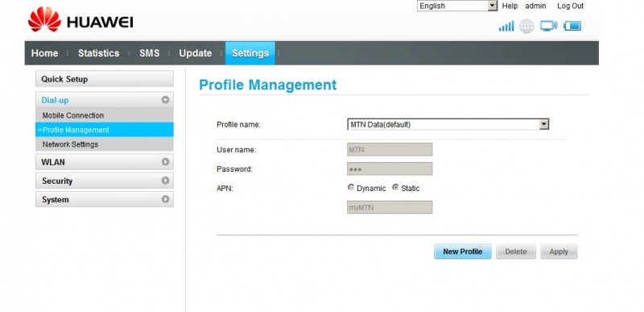Select Profile Management in sidebar
The width and height of the screenshot is (644, 312).
click(105, 130)
